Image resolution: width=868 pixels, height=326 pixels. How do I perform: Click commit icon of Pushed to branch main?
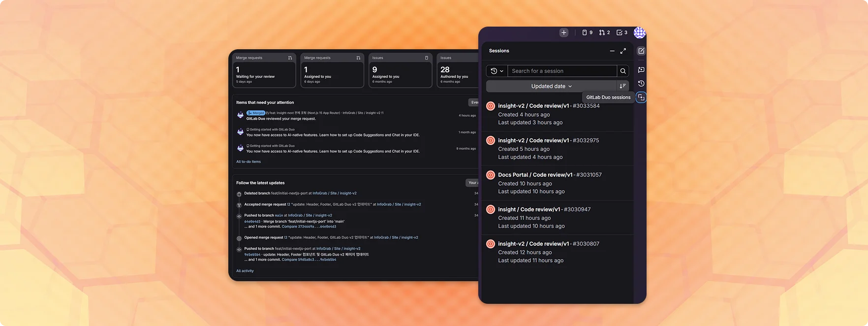click(239, 216)
